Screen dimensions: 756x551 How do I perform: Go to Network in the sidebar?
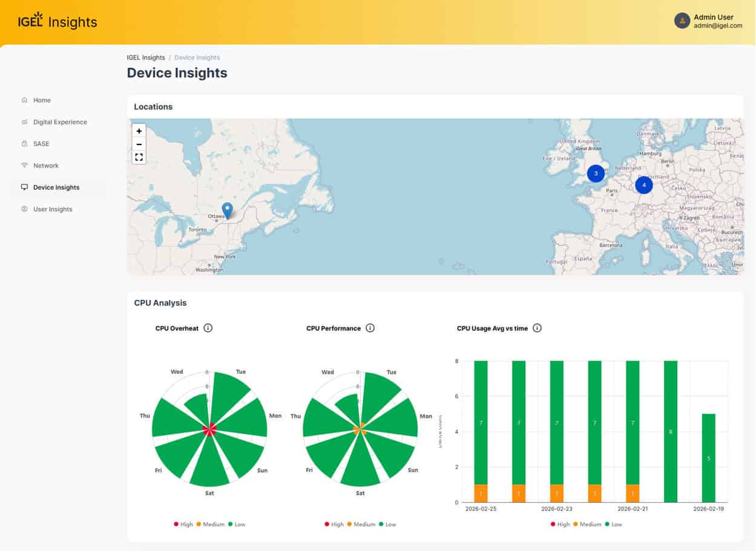click(x=46, y=166)
